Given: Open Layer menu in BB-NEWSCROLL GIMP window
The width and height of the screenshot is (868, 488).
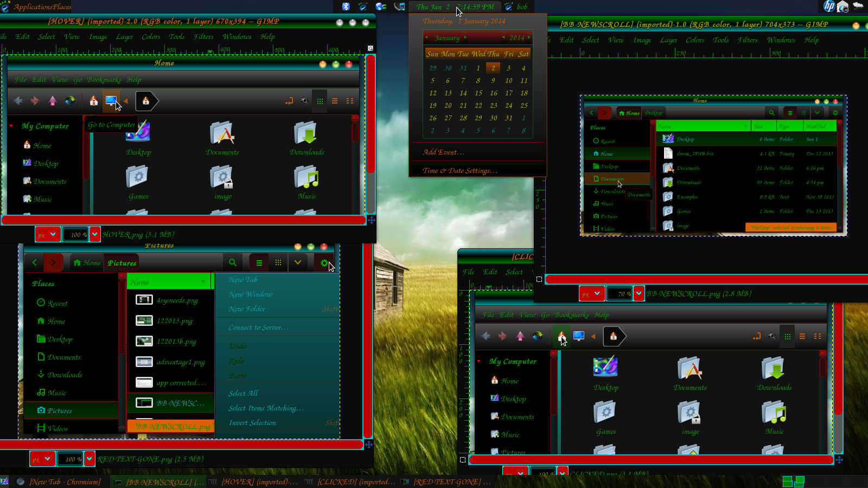Looking at the screenshot, I should point(668,40).
